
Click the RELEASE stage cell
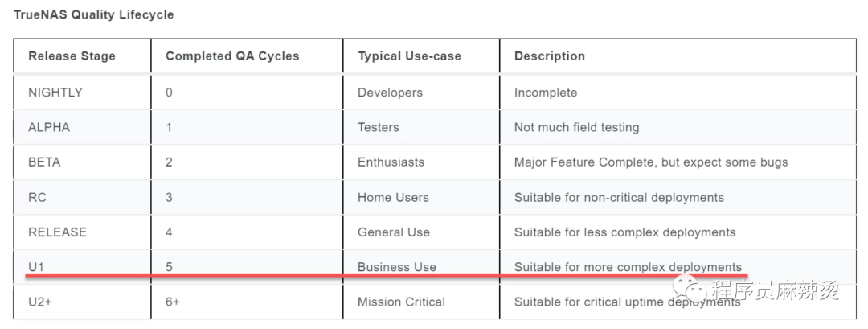pos(57,232)
